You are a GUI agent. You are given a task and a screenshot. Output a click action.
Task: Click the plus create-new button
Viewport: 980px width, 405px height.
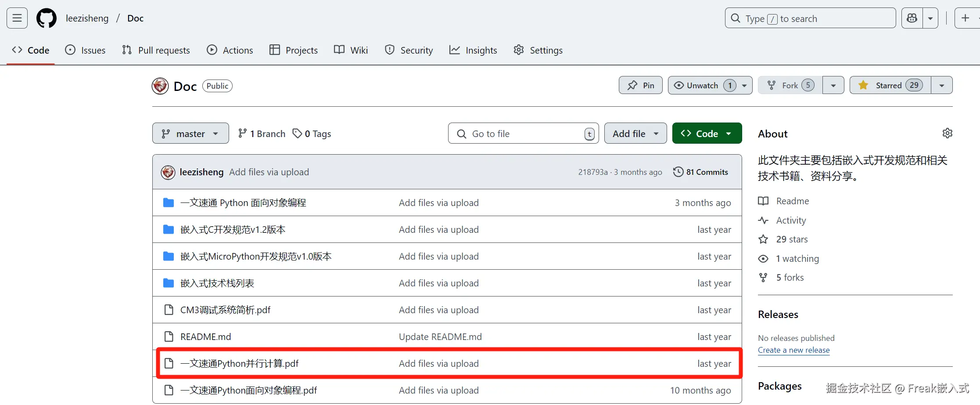(x=965, y=18)
